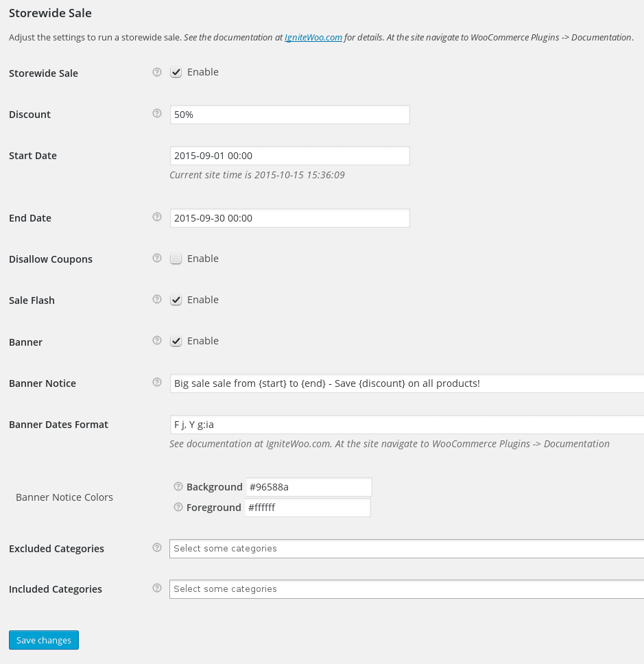This screenshot has height=664, width=644.
Task: Open the Excluded Categories selector
Action: pos(407,548)
